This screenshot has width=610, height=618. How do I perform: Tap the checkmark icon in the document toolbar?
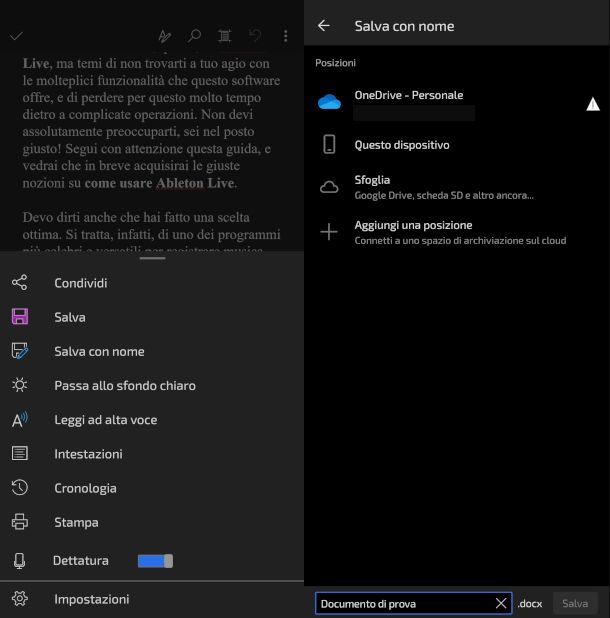pyautogui.click(x=17, y=36)
